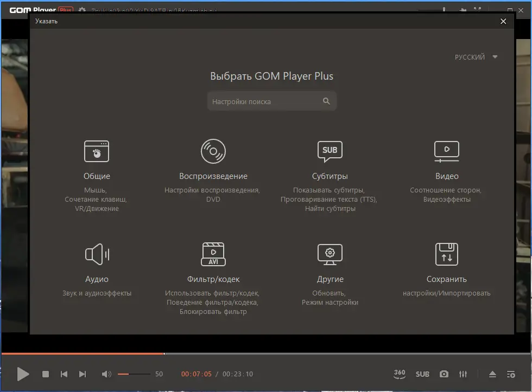The height and width of the screenshot is (392, 532).
Task: Click the Воспроизведение heading
Action: 213,176
